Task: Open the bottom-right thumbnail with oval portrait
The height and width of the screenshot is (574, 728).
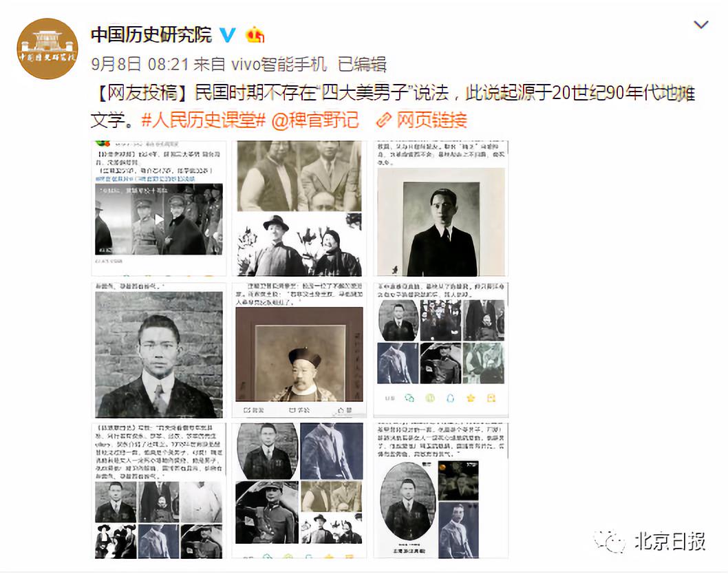Action: [440, 491]
